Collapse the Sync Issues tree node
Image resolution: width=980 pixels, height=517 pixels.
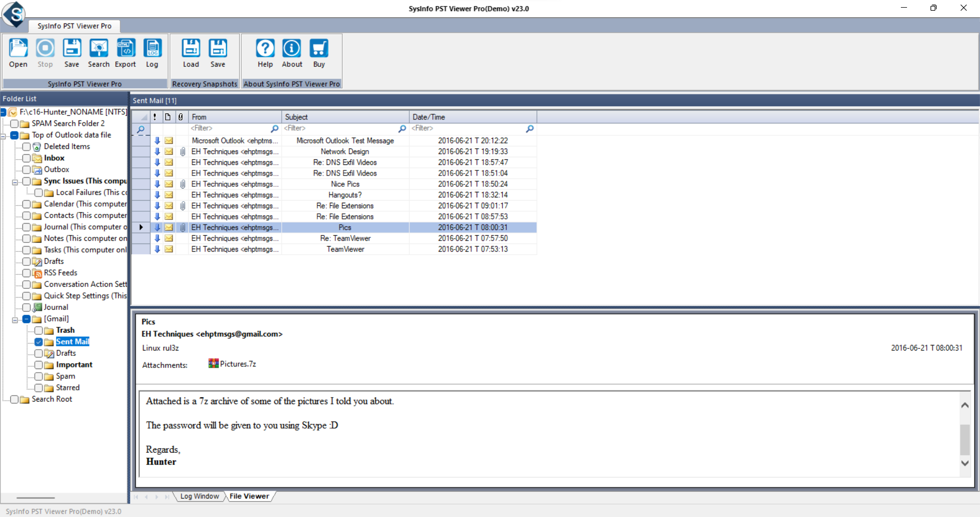pos(15,182)
